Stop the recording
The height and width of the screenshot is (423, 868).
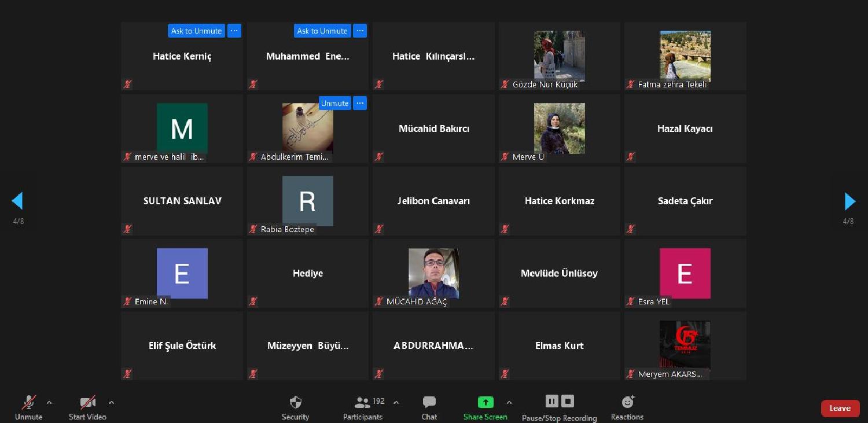568,401
